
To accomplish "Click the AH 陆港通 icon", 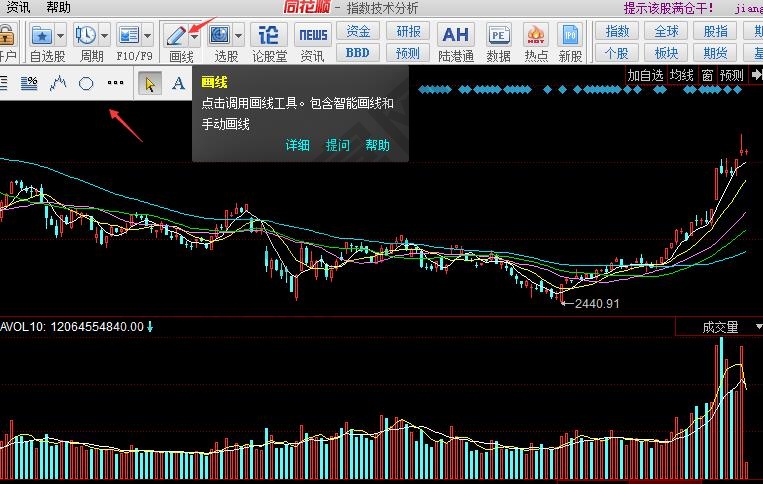I will coord(456,36).
